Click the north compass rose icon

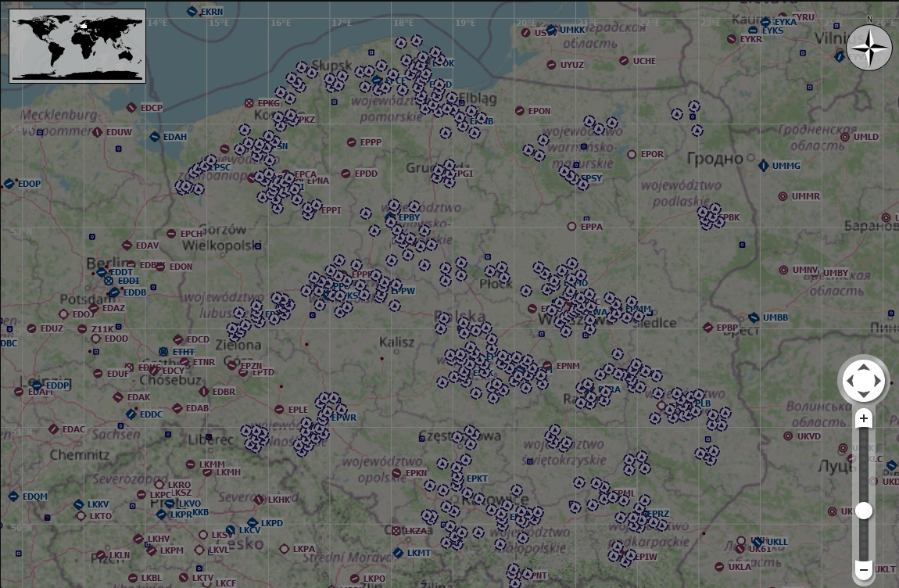(869, 48)
